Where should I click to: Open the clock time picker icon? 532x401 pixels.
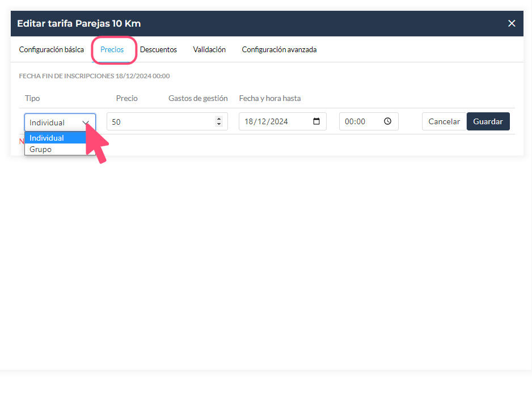[387, 121]
